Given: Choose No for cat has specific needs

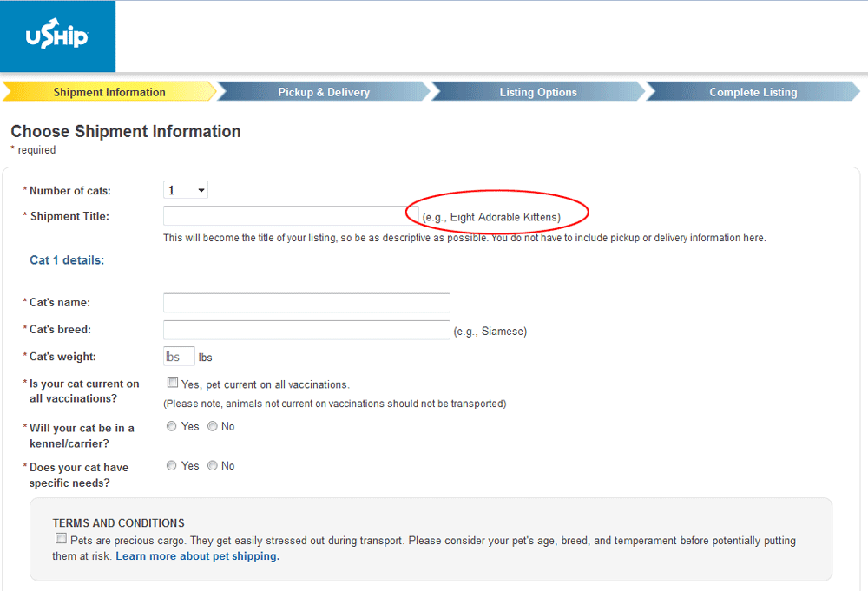Looking at the screenshot, I should (x=213, y=465).
